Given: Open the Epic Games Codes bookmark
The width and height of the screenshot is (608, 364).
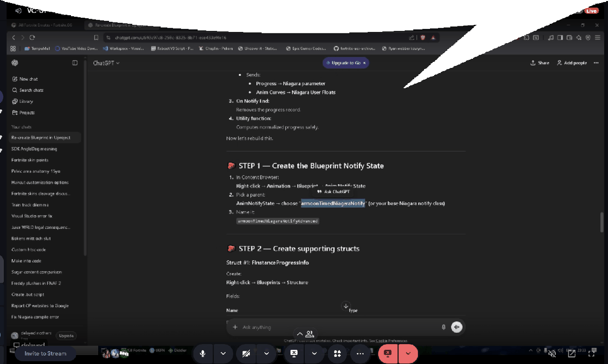Looking at the screenshot, I should (306, 49).
